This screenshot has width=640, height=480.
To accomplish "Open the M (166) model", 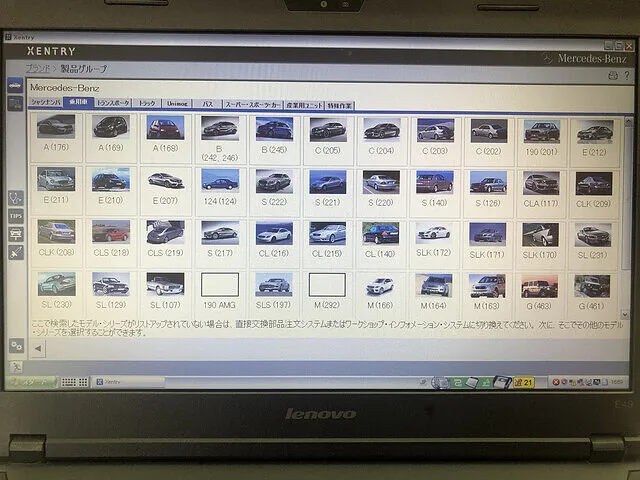I will 380,286.
